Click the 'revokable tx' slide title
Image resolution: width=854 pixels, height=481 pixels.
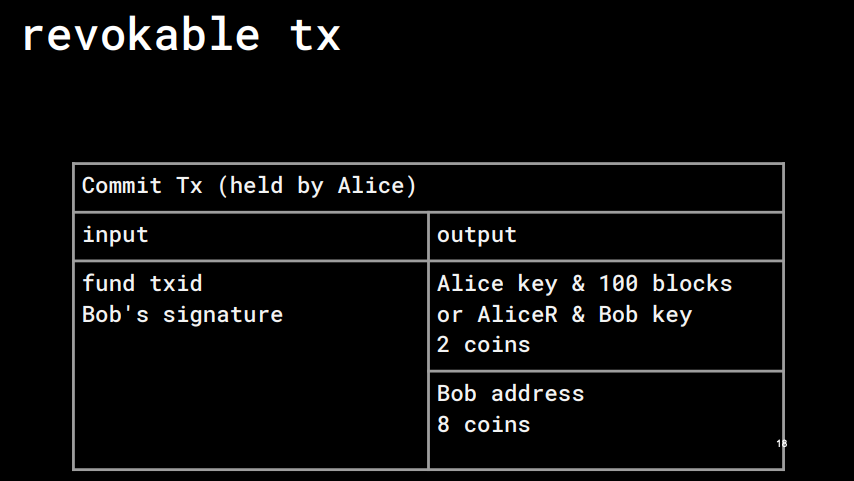click(181, 35)
